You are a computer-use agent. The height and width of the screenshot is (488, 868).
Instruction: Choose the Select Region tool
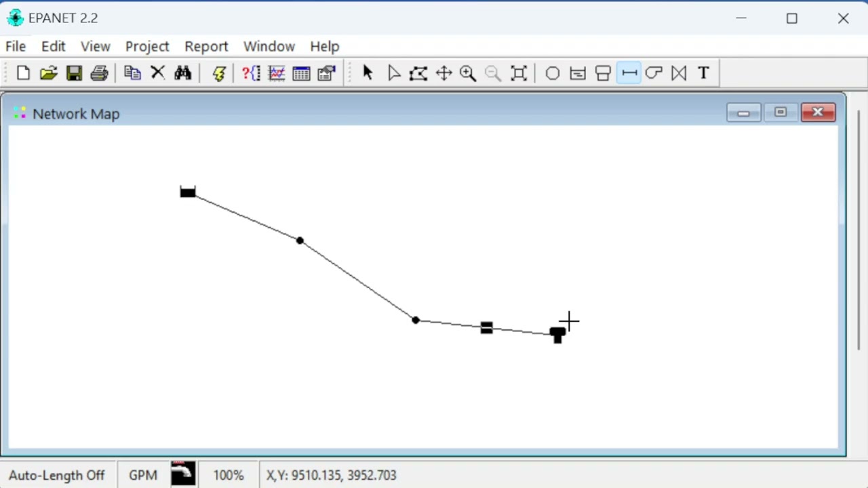click(x=418, y=73)
